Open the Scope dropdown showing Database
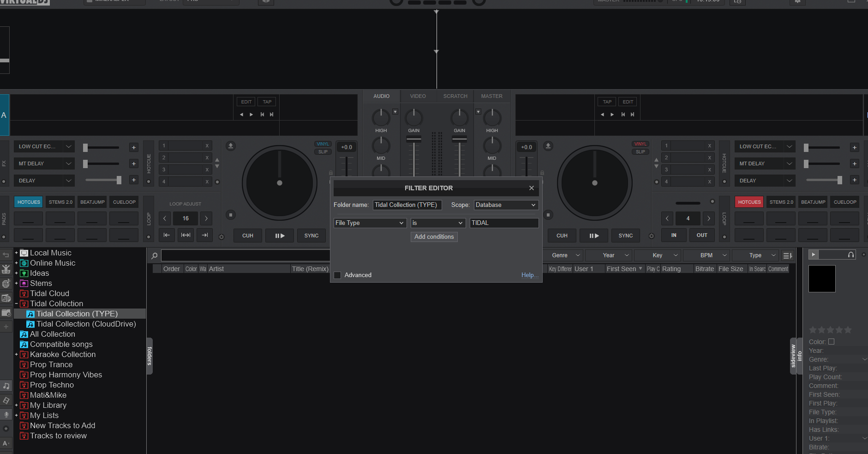The image size is (868, 454). click(x=506, y=205)
